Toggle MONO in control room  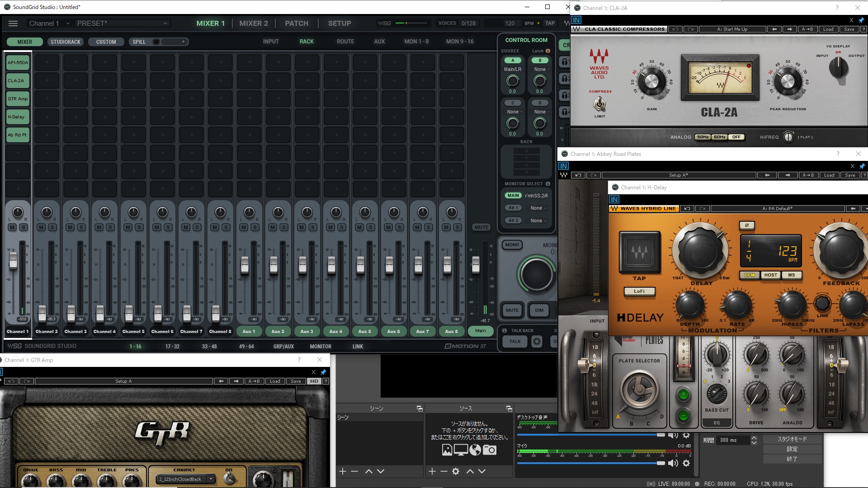click(x=512, y=245)
